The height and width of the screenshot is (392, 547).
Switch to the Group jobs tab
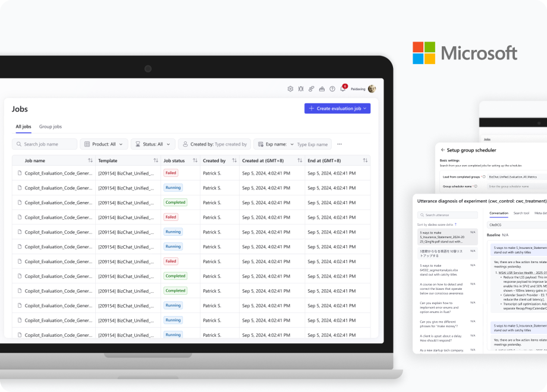[x=51, y=127]
